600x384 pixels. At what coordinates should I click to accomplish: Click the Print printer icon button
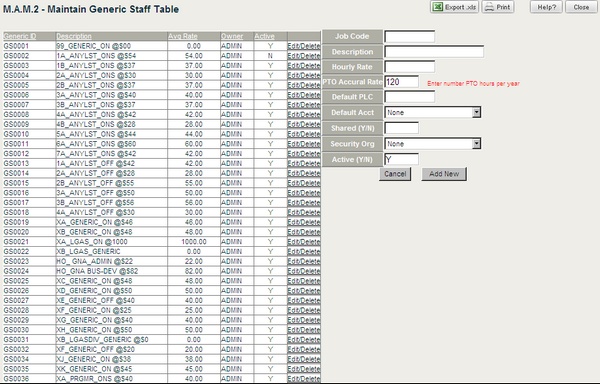point(498,7)
